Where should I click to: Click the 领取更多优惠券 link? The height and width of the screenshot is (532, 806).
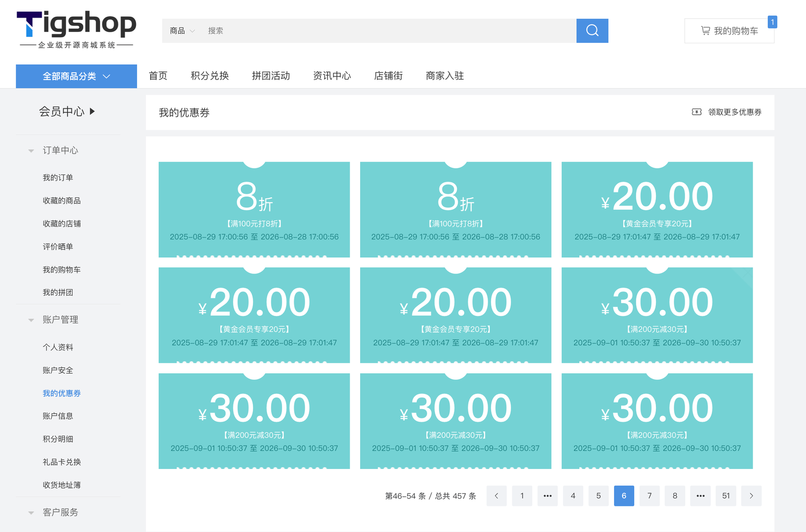[x=734, y=112]
